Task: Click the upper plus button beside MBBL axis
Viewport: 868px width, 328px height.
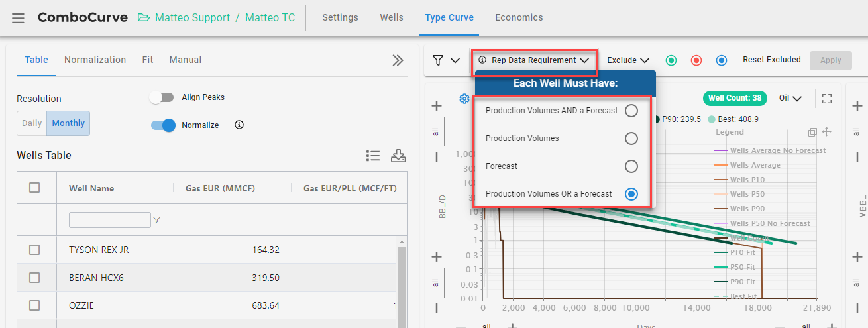Action: [x=857, y=106]
